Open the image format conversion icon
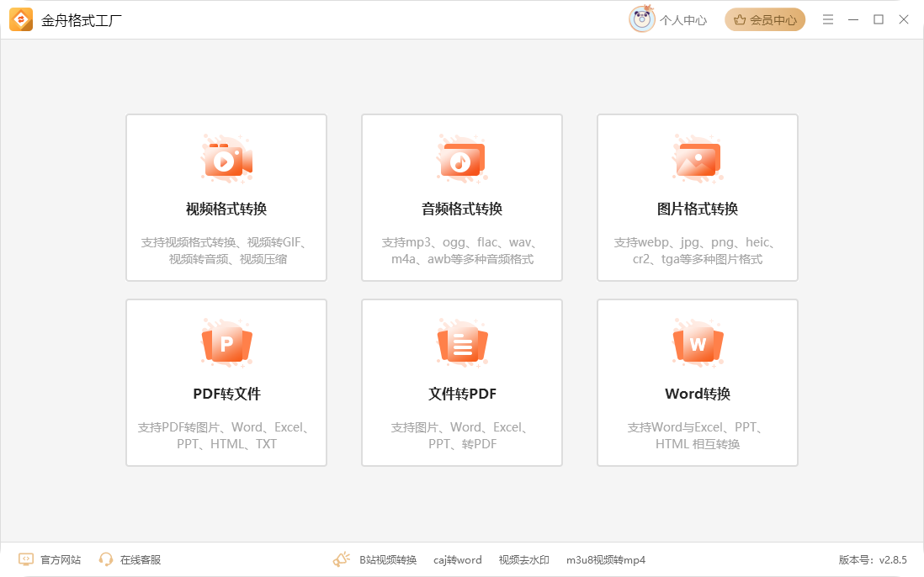924x577 pixels. 697,159
